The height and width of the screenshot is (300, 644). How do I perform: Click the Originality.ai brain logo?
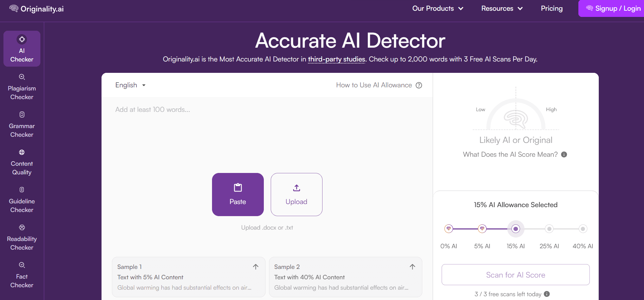point(14,9)
